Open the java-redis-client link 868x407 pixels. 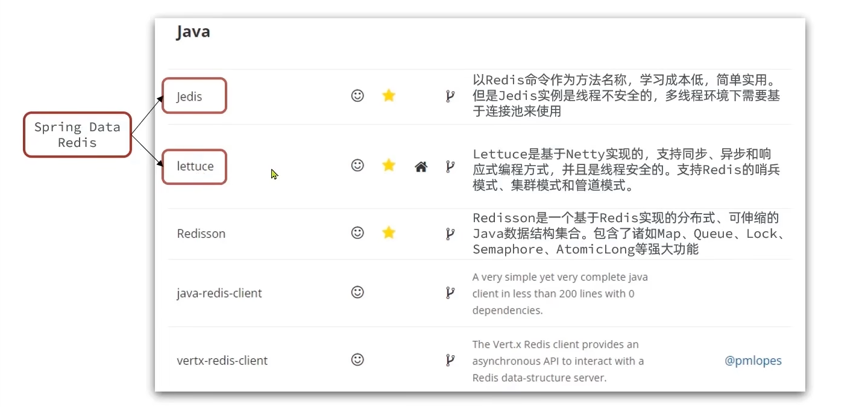[219, 294]
